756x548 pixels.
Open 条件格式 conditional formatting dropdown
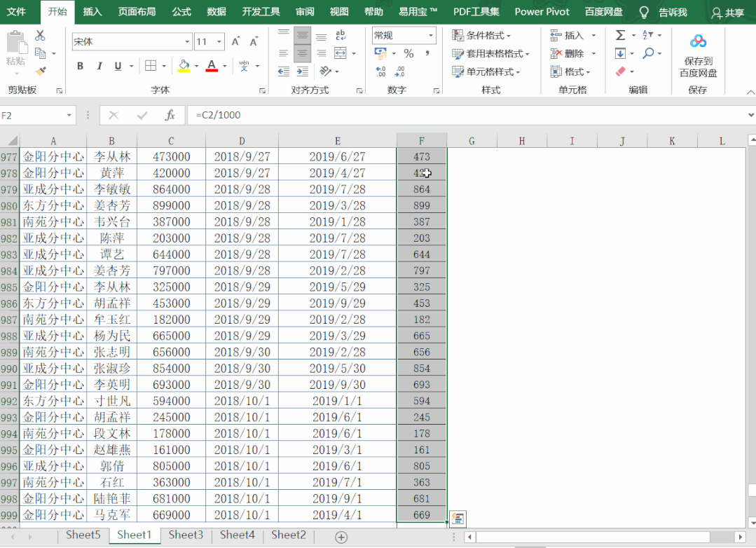481,35
